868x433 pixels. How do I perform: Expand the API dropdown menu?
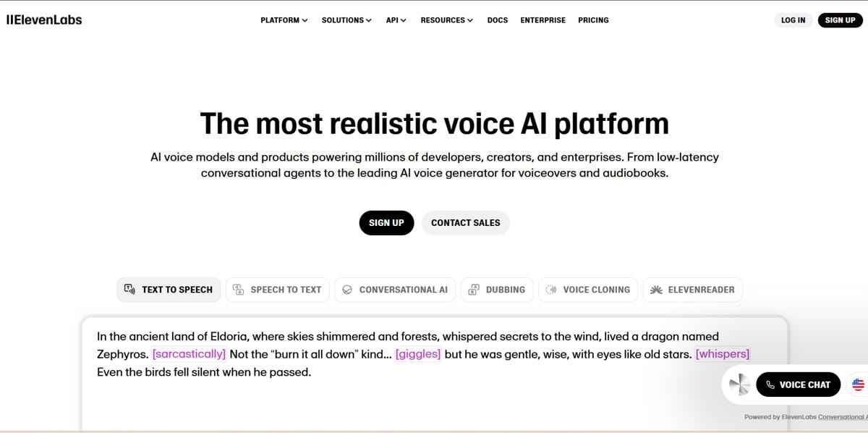click(x=396, y=20)
